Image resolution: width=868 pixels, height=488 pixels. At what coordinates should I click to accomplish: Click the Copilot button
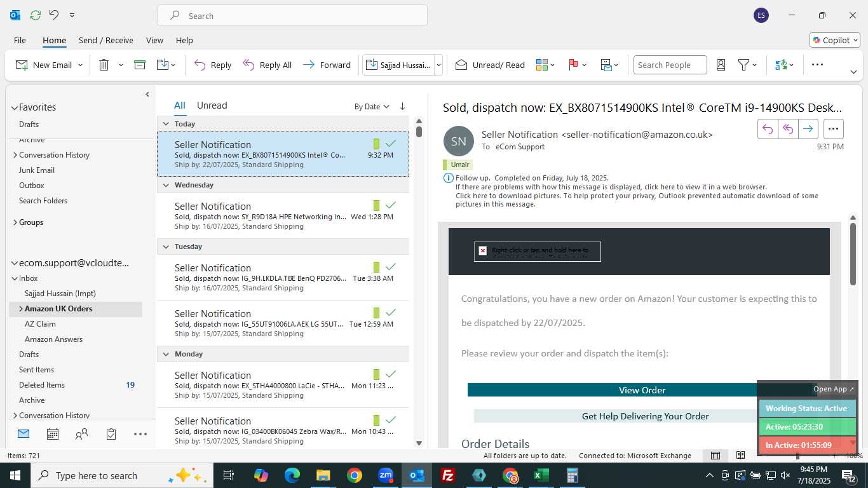pos(835,40)
